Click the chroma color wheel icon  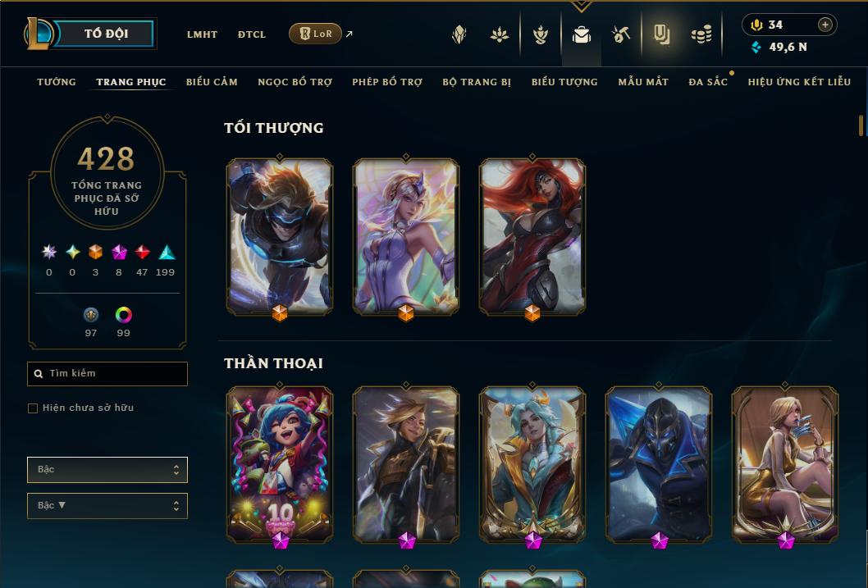pos(123,315)
